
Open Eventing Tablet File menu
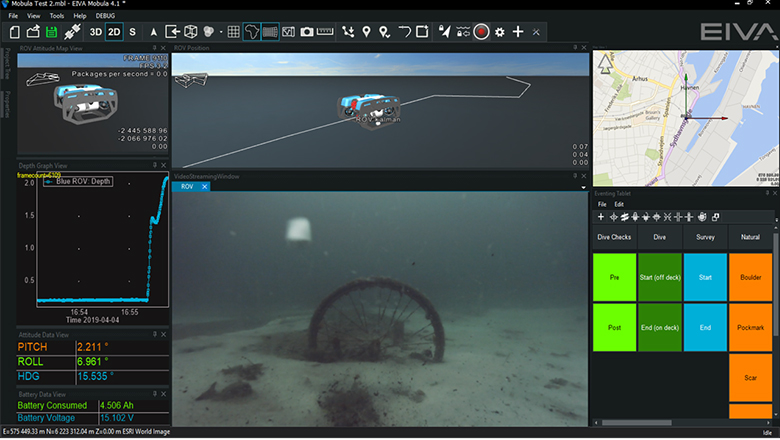602,204
